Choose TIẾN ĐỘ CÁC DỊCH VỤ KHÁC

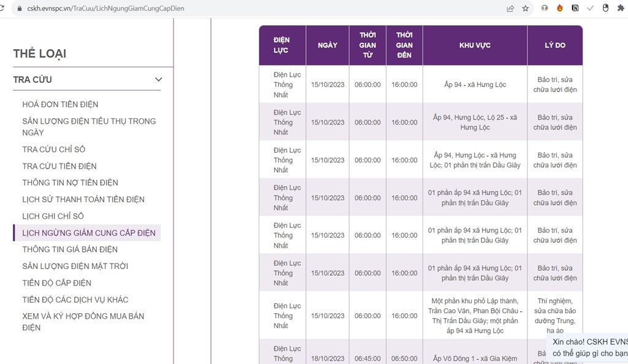[75, 300]
